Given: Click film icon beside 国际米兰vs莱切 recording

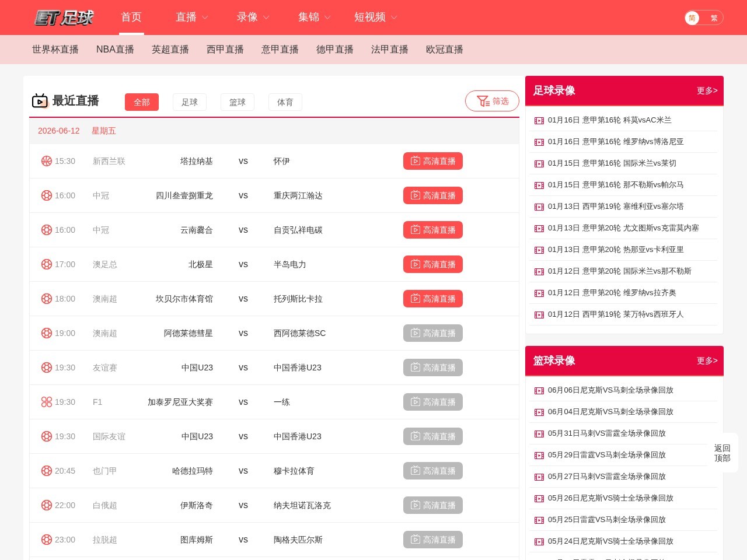Looking at the screenshot, I should pos(539,164).
